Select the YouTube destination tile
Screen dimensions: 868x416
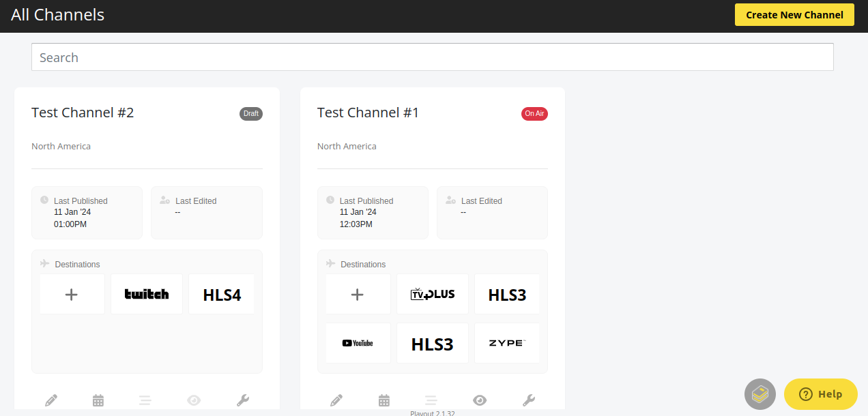358,343
